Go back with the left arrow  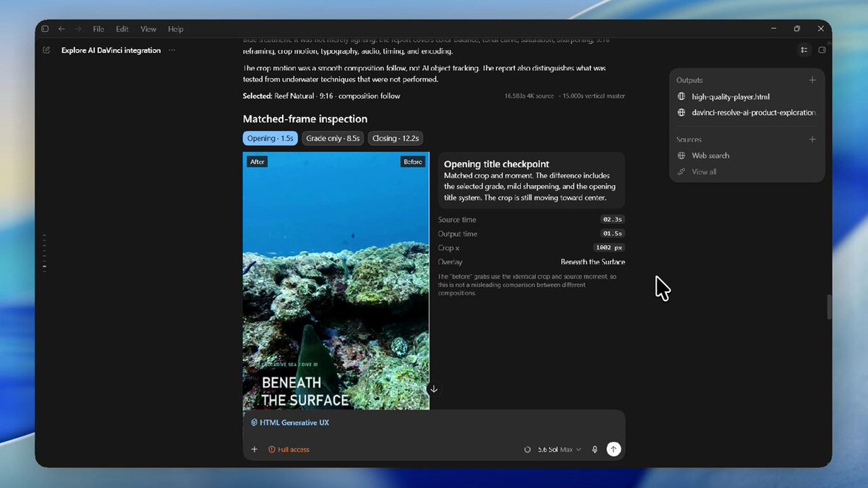coord(61,29)
